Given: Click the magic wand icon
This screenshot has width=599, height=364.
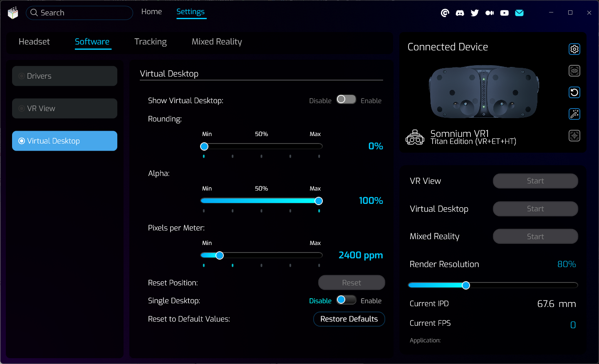Looking at the screenshot, I should tap(574, 114).
